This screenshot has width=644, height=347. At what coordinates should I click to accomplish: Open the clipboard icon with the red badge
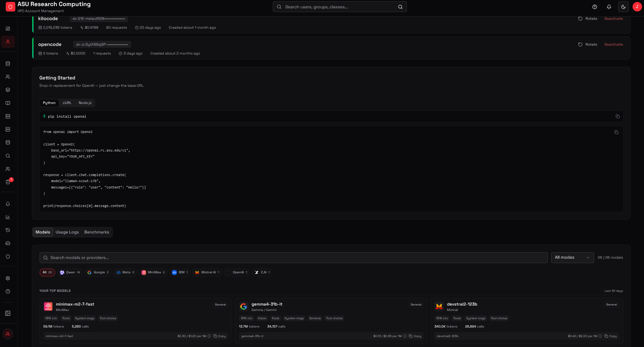(8, 182)
